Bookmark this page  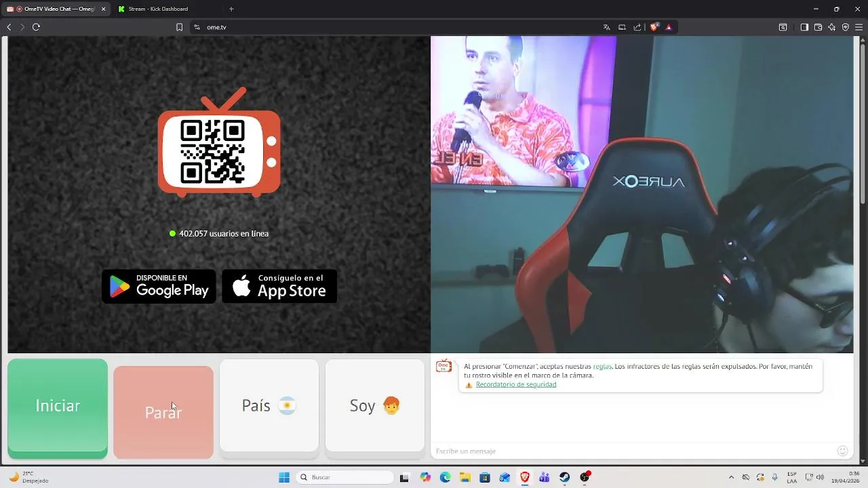179,27
